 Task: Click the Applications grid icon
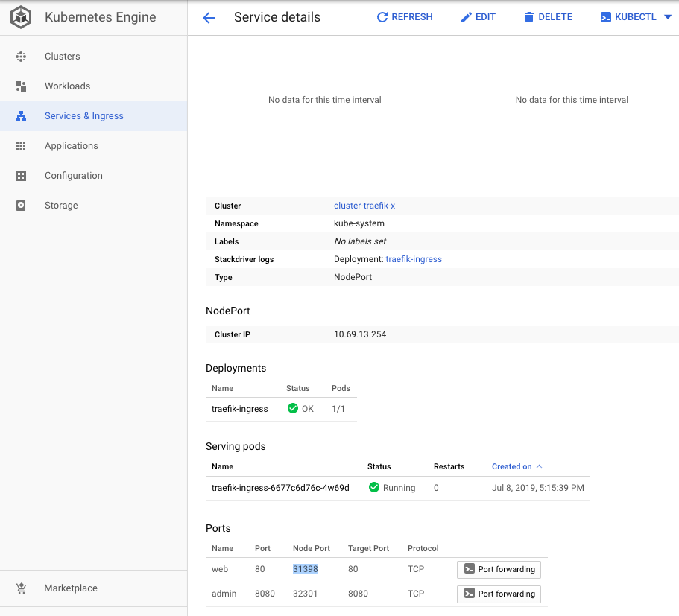pyautogui.click(x=21, y=146)
